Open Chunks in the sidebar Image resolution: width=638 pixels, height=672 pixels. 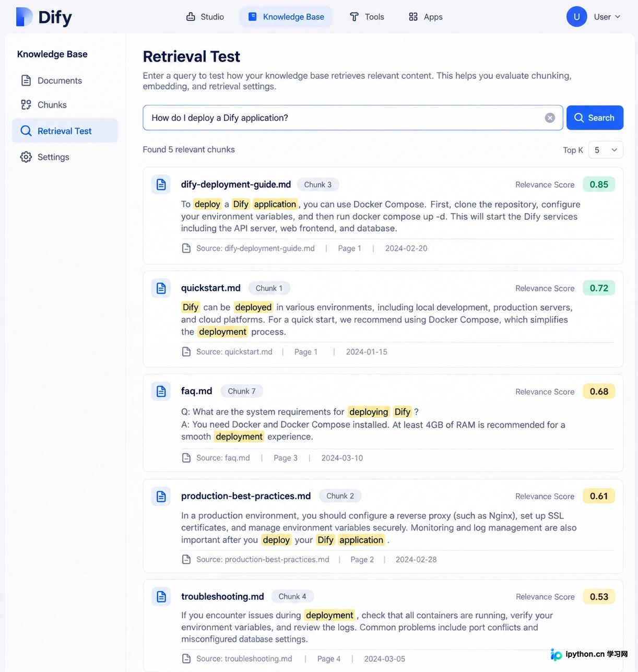(x=65, y=105)
